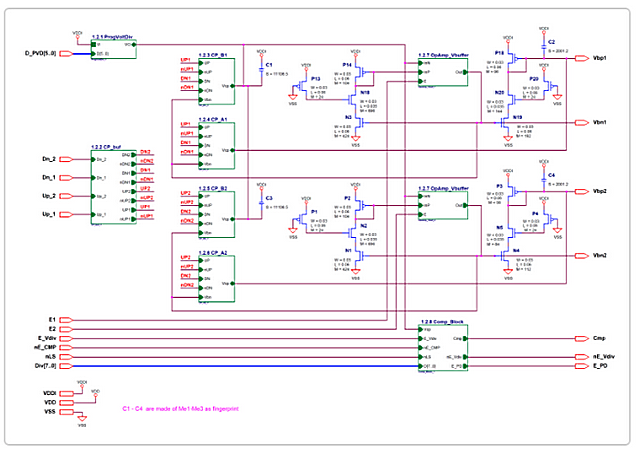Select the PMOS transistor P2 symbol
Screen dimensions: 640x457
(360, 205)
